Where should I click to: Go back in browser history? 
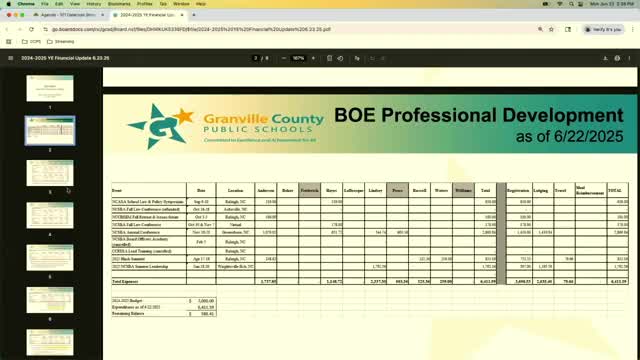coord(7,29)
